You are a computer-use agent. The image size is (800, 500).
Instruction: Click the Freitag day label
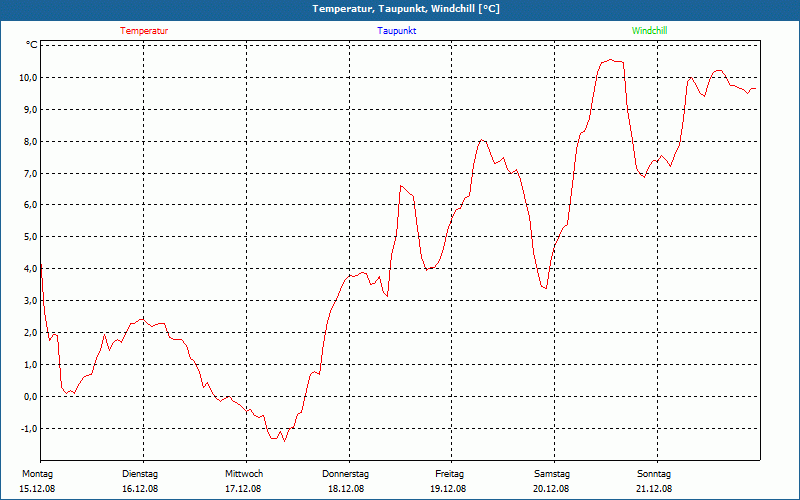coord(449,474)
